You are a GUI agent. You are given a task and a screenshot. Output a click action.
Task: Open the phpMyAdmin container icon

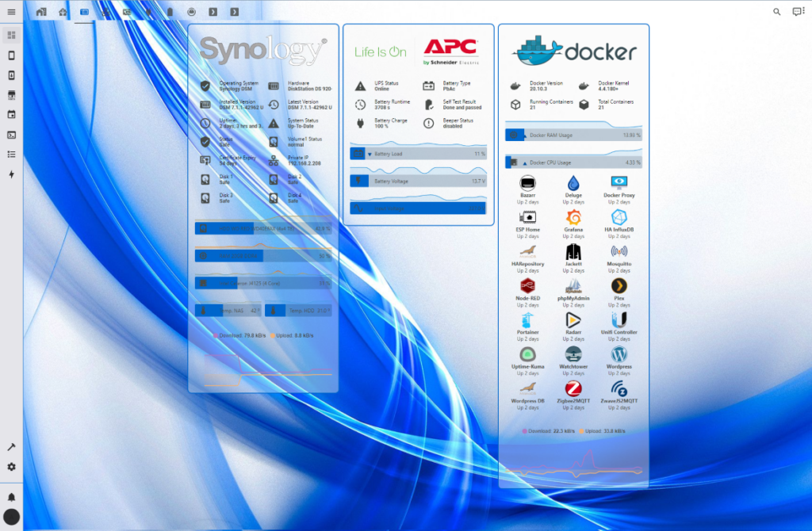pos(573,285)
